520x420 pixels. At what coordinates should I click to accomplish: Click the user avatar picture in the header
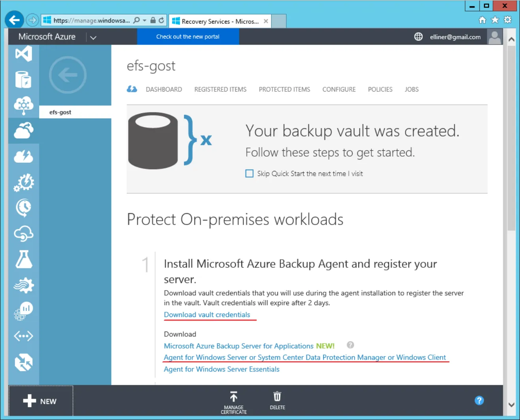click(495, 37)
